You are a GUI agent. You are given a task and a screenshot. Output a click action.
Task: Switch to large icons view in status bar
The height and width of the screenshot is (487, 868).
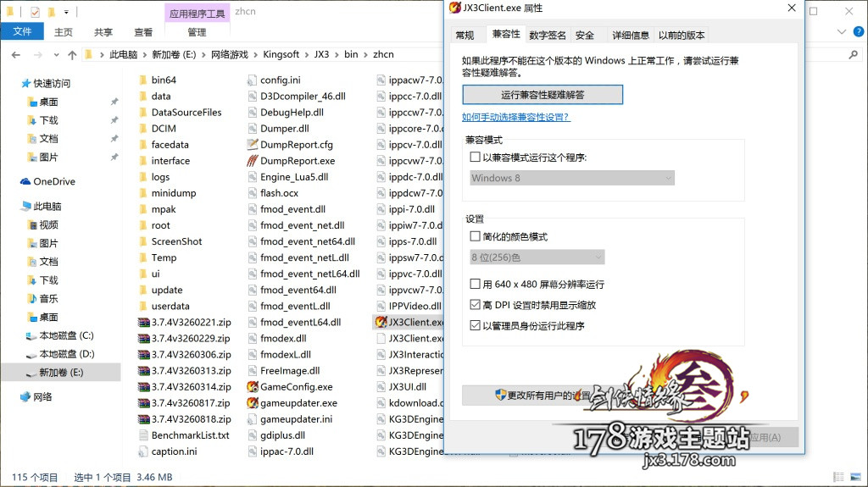(x=856, y=477)
